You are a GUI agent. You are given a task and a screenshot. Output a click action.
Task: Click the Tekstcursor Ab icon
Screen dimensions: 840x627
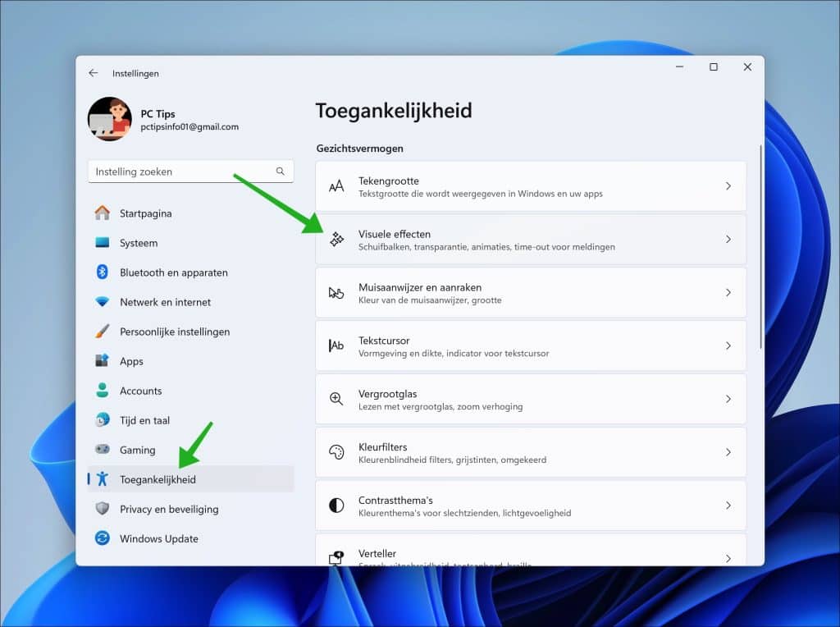(336, 346)
